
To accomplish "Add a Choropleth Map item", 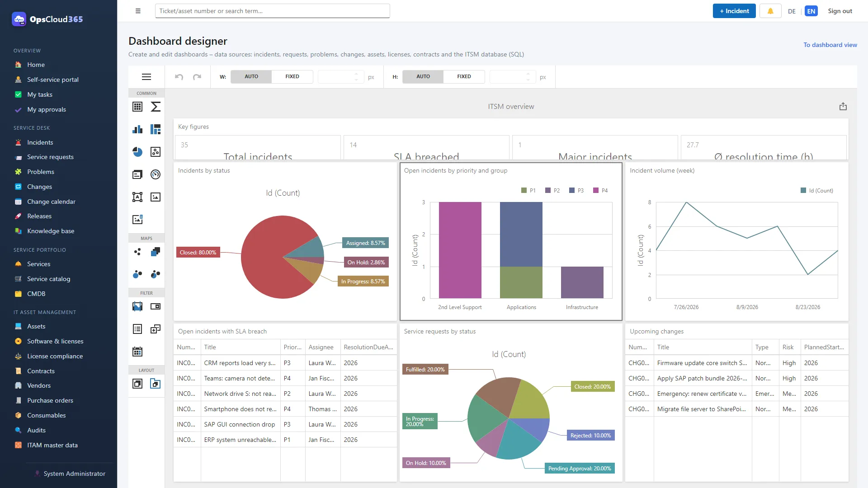I will [156, 252].
